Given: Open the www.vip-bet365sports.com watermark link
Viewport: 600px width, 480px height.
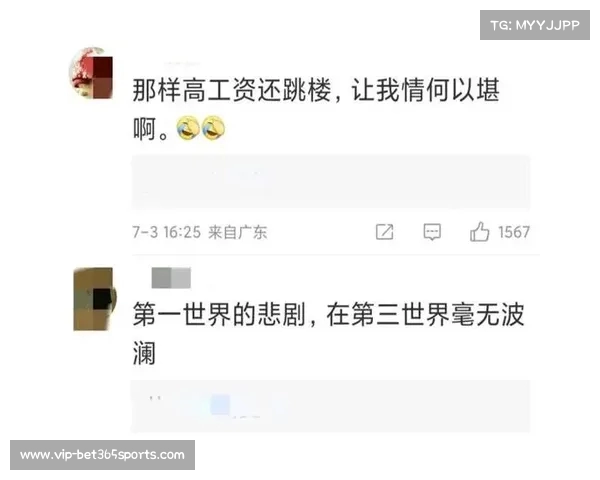Looking at the screenshot, I should 102,455.
